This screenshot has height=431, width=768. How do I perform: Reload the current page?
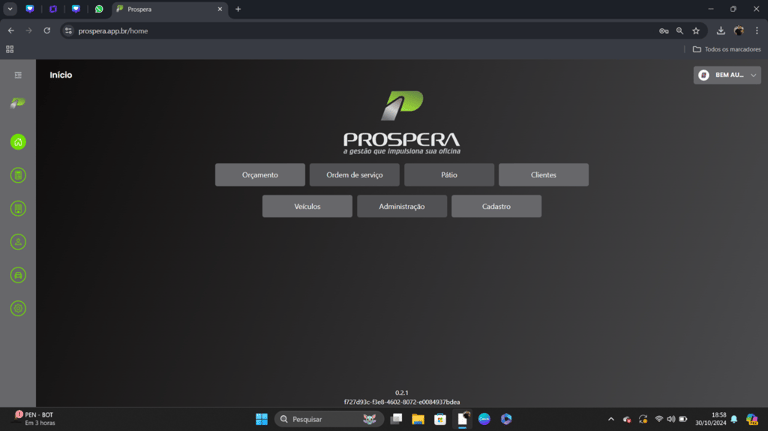click(x=47, y=31)
